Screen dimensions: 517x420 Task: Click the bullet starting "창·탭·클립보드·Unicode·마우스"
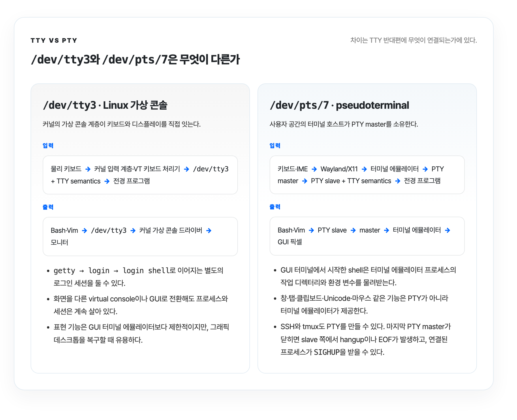click(x=364, y=304)
